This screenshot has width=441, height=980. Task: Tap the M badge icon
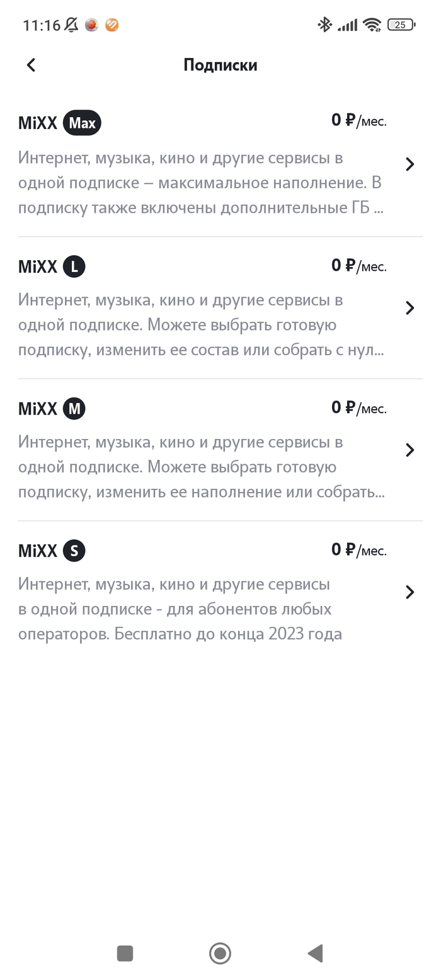(74, 409)
